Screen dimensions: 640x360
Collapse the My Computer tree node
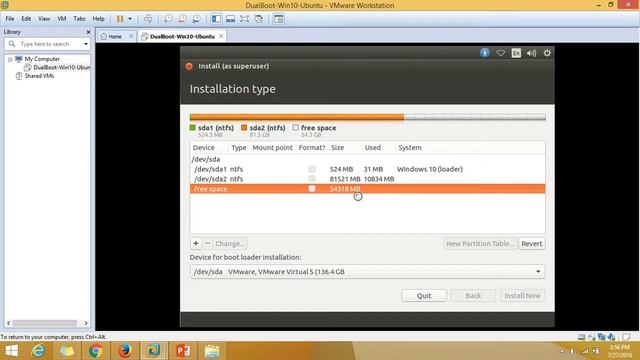coord(10,60)
